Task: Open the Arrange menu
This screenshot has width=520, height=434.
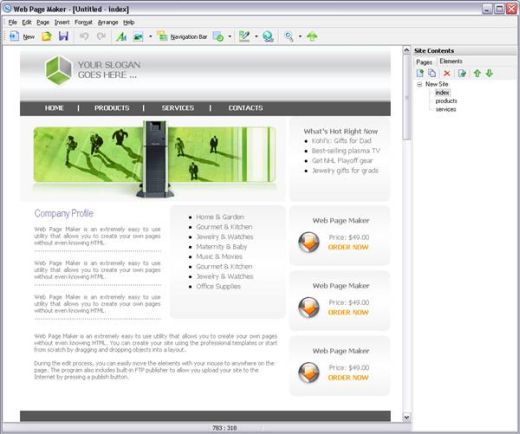Action: [x=108, y=22]
